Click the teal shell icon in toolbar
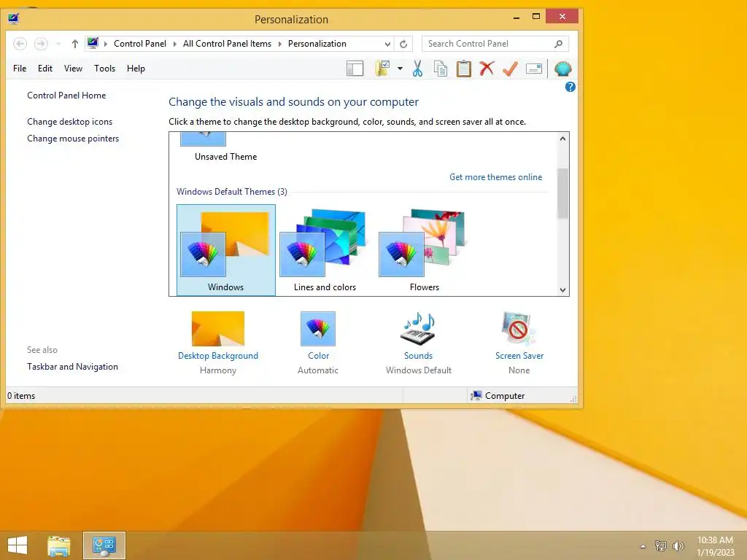The height and width of the screenshot is (560, 747). pos(562,69)
